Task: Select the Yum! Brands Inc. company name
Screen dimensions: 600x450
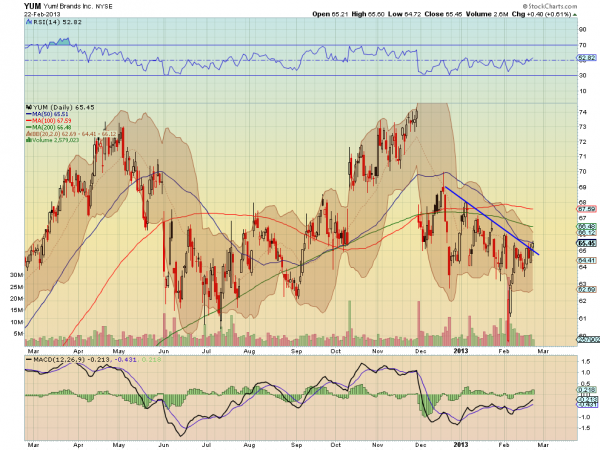Action: pos(67,7)
